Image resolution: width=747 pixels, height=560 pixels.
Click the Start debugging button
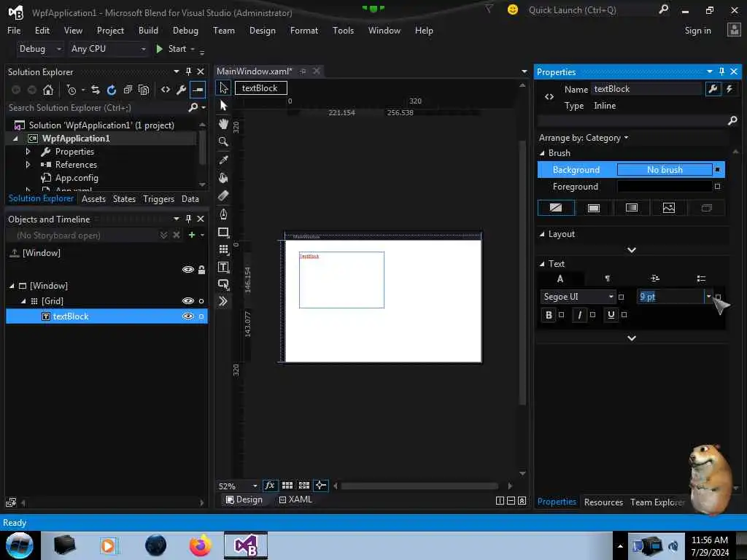171,49
